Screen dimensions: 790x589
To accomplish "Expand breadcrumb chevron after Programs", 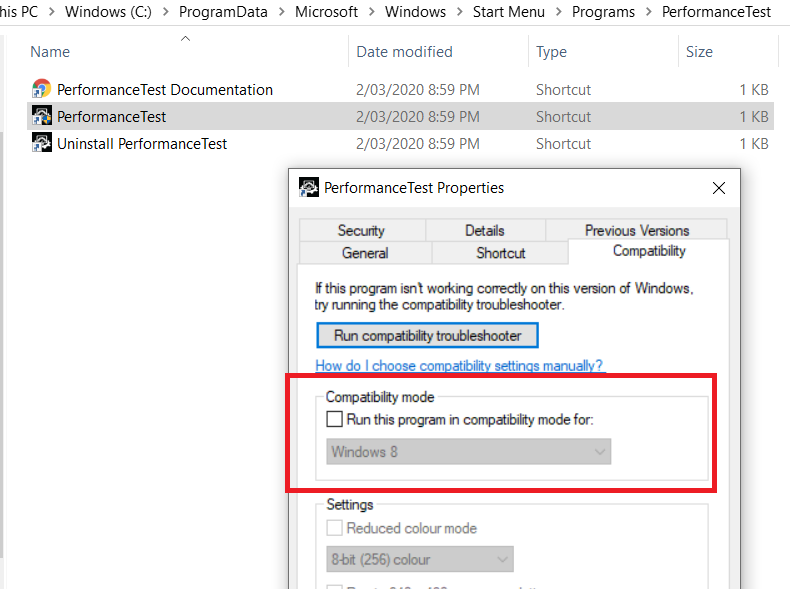I will tap(648, 12).
